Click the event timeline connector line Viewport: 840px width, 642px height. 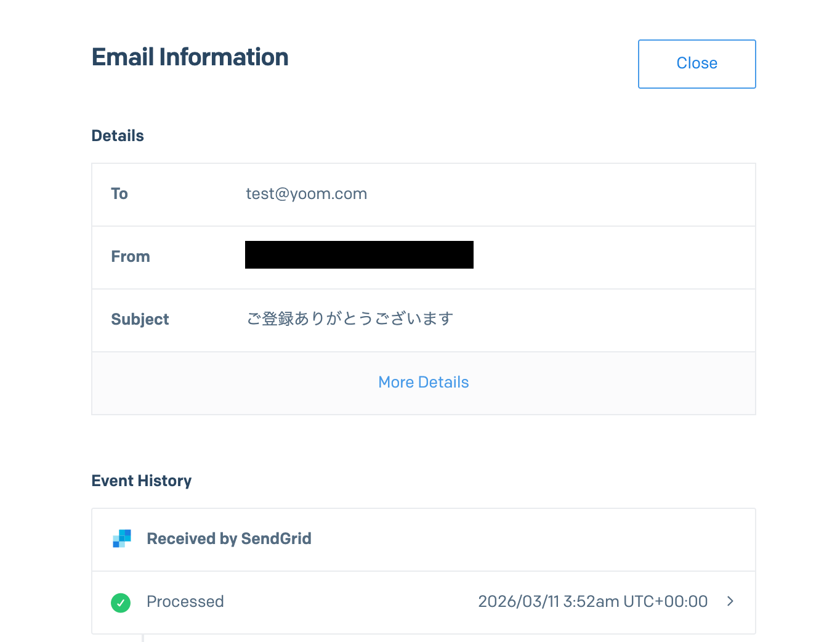pyautogui.click(x=143, y=638)
